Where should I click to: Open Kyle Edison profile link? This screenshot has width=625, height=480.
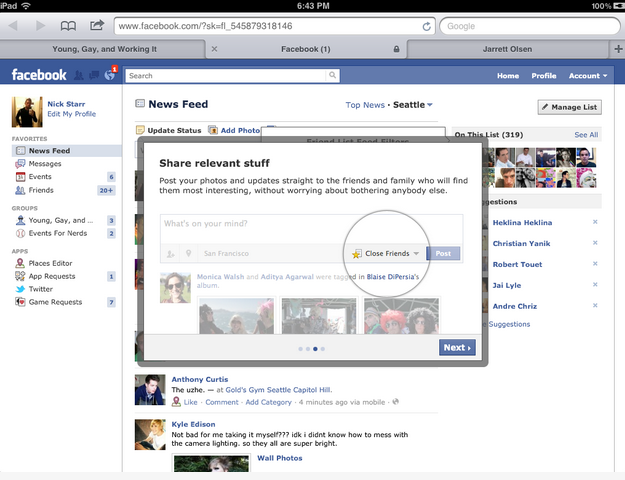(x=193, y=424)
